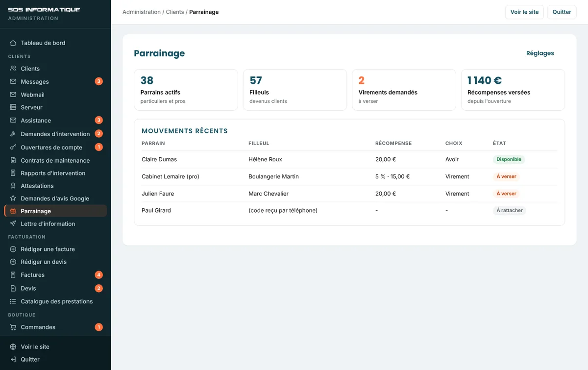Click the globe icon in sidebar footer
Image resolution: width=588 pixels, height=370 pixels.
click(13, 346)
